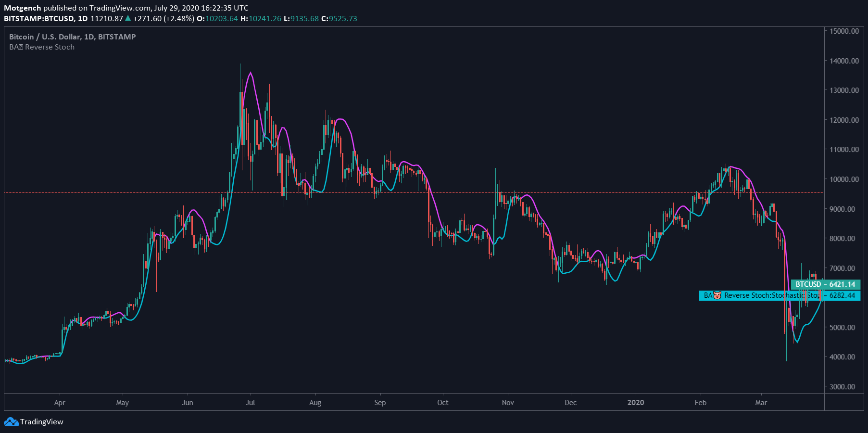This screenshot has height=433, width=868.
Task: Click the Oct label on time axis
Action: 443,403
